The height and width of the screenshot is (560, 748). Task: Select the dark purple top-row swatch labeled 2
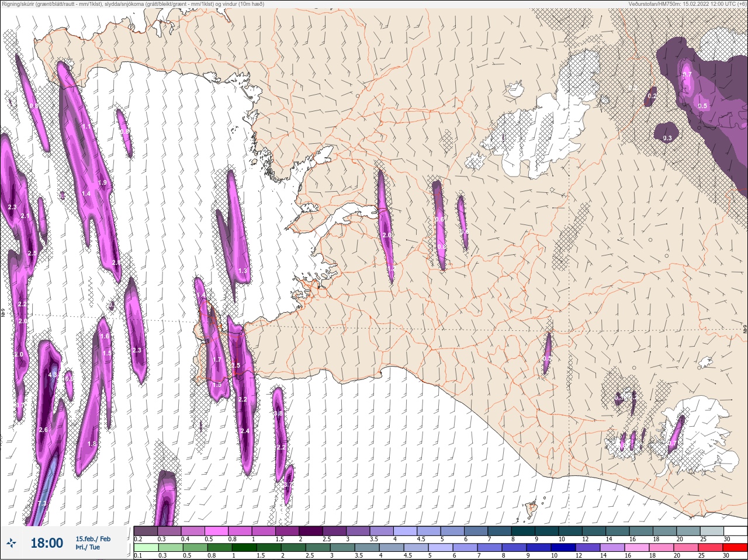[311, 531]
